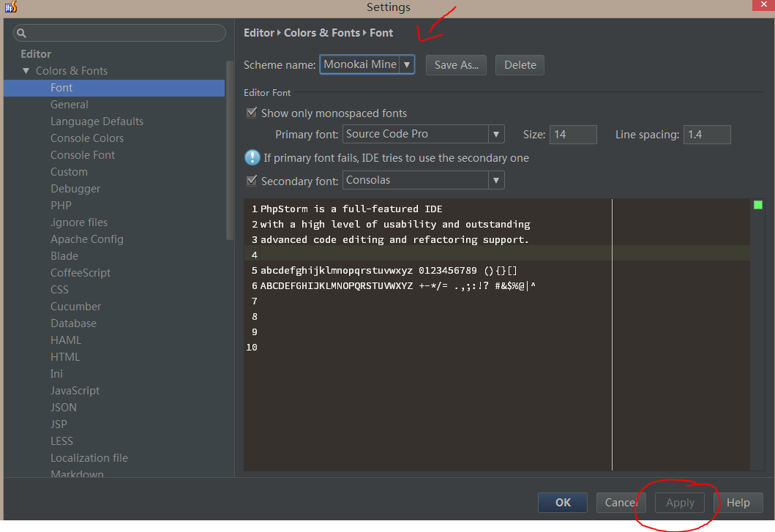Select LESS in the tree
Viewport: 775px width, 532px height.
(x=61, y=441)
